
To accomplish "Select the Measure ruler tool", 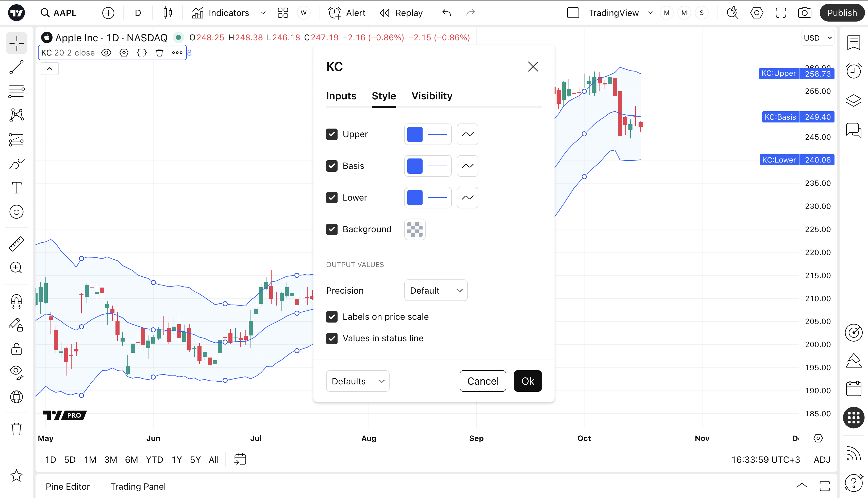I will [16, 244].
